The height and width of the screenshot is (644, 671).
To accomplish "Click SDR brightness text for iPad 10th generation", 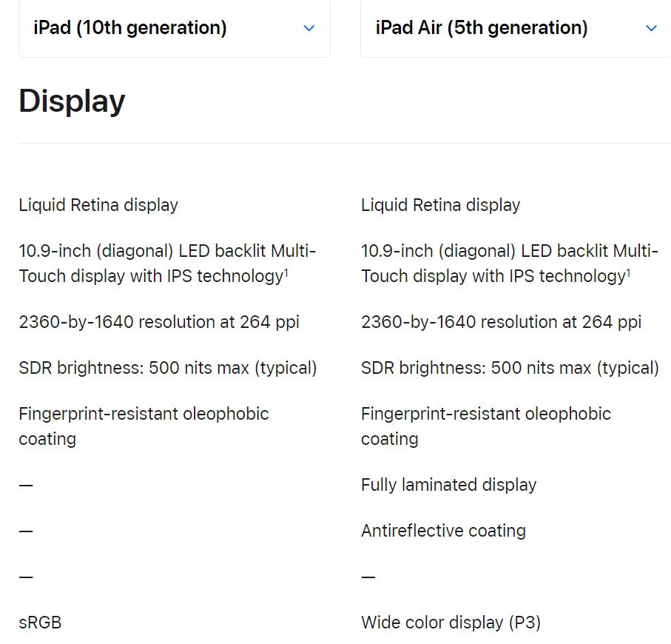I will coord(168,368).
